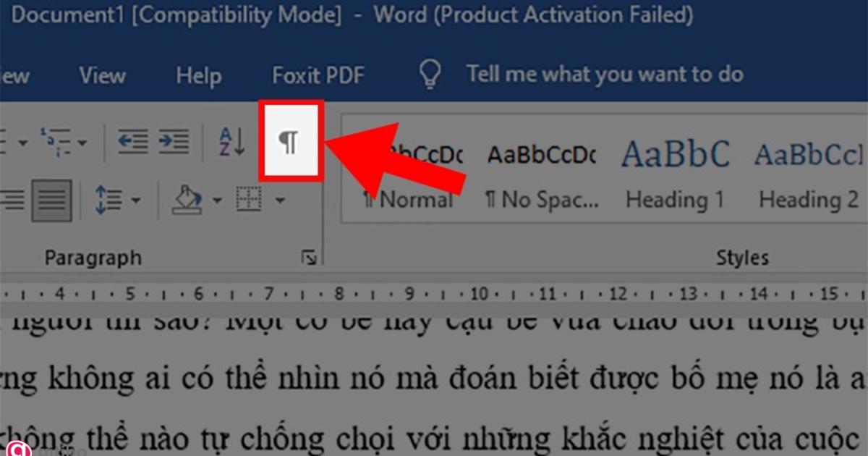Apply the No Spacing style

[x=542, y=174]
